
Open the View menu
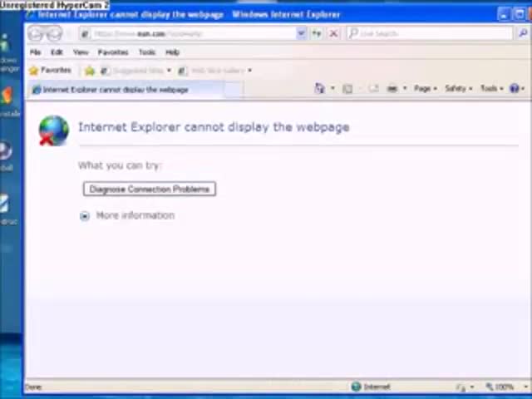pos(81,52)
